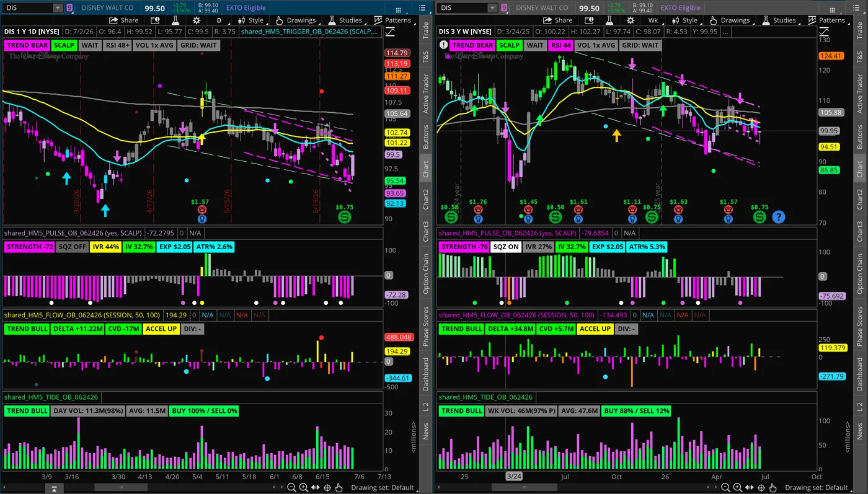Click Share in the left chart toolbar
The width and height of the screenshot is (868, 494).
pos(125,20)
